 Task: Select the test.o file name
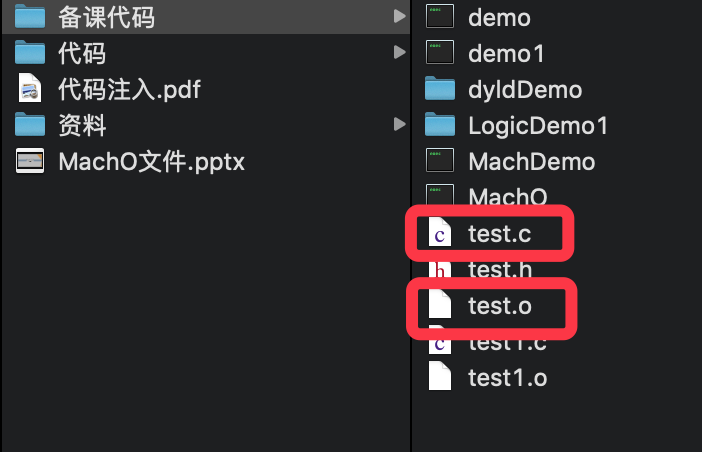point(499,307)
